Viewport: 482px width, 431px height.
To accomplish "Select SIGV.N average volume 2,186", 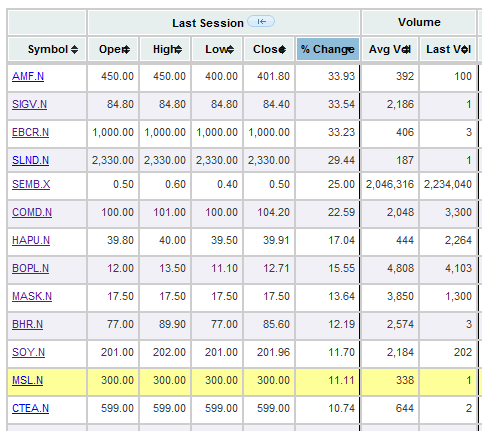I will pyautogui.click(x=400, y=104).
